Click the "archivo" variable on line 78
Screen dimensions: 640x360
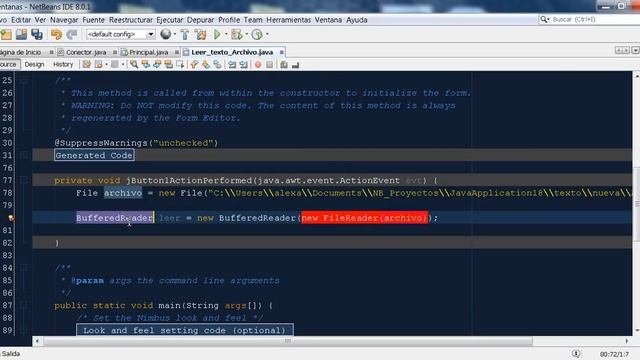tap(123, 193)
